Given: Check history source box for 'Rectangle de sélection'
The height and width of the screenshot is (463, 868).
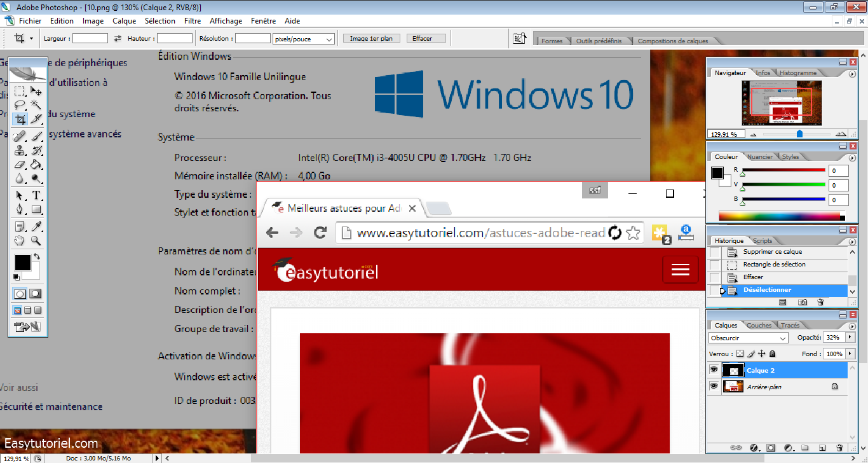Looking at the screenshot, I should tap(715, 265).
